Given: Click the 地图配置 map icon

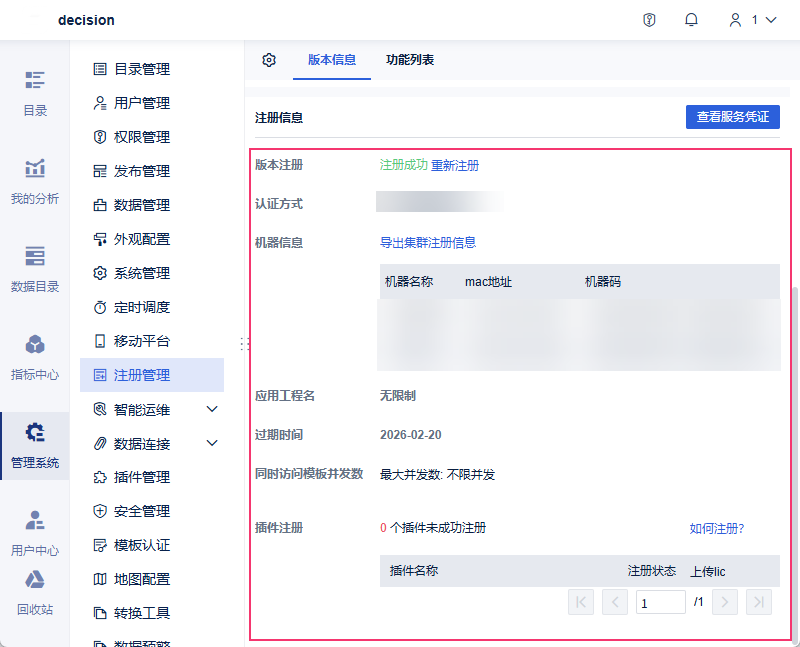Looking at the screenshot, I should tap(100, 579).
